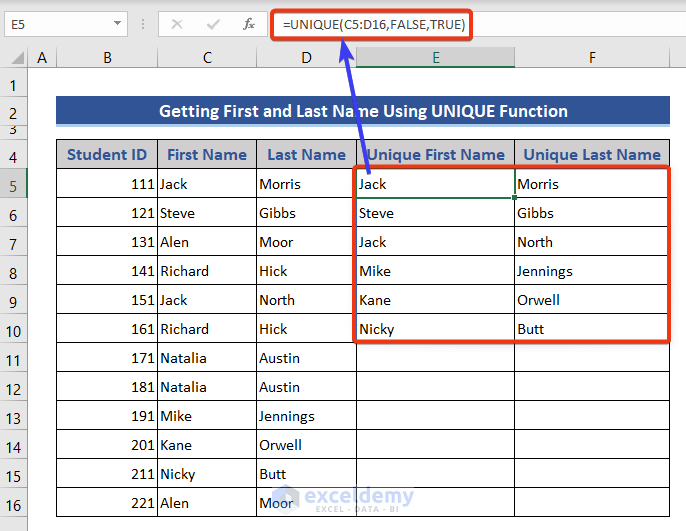Viewport: 686px width, 531px height.
Task: Click the Unique Last Name cell "Butt"
Action: (x=592, y=328)
